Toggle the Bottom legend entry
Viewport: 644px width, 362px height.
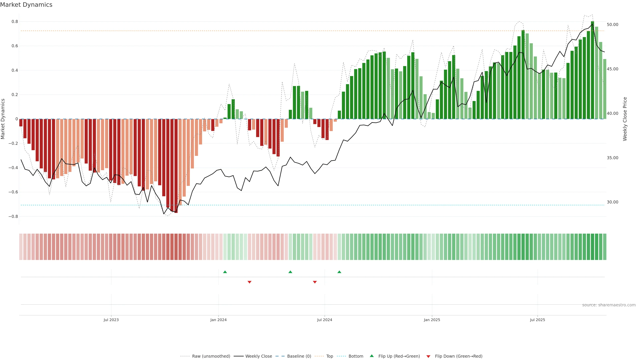[x=356, y=356]
